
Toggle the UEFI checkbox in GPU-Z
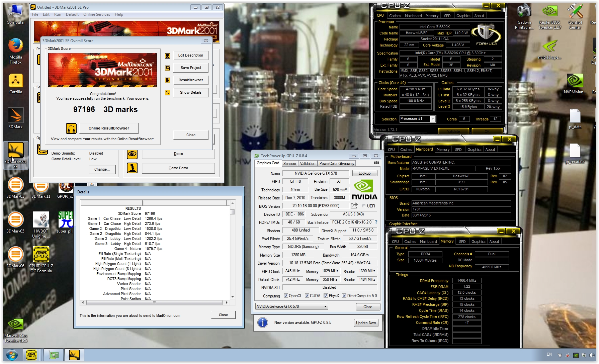pyautogui.click(x=364, y=206)
